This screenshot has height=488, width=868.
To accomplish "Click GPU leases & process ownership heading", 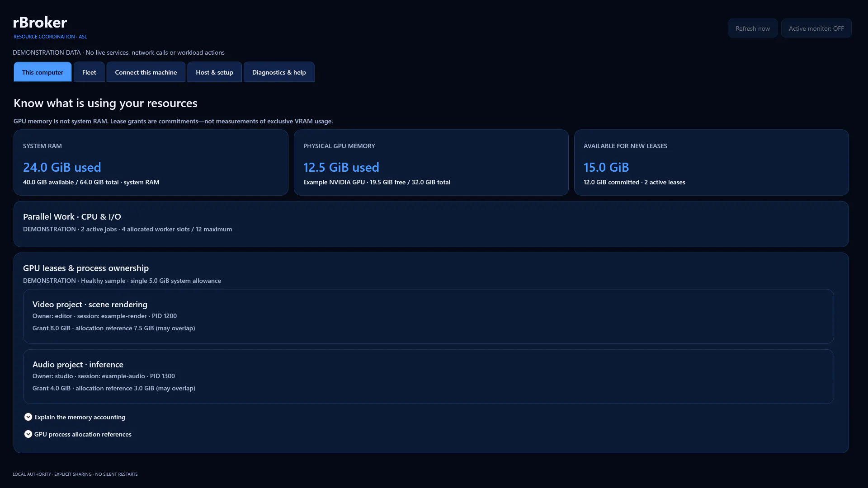I will click(86, 268).
